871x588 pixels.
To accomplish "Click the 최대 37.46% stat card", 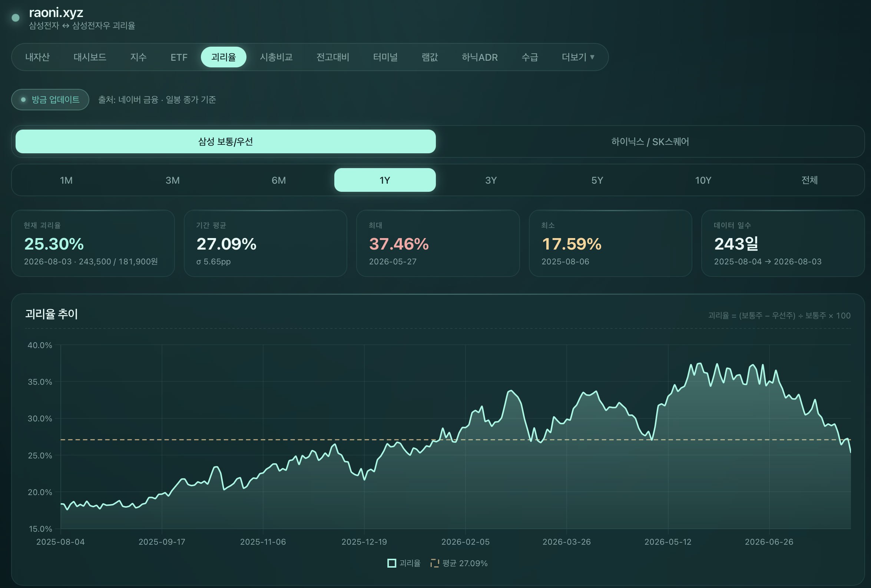I will [x=438, y=243].
